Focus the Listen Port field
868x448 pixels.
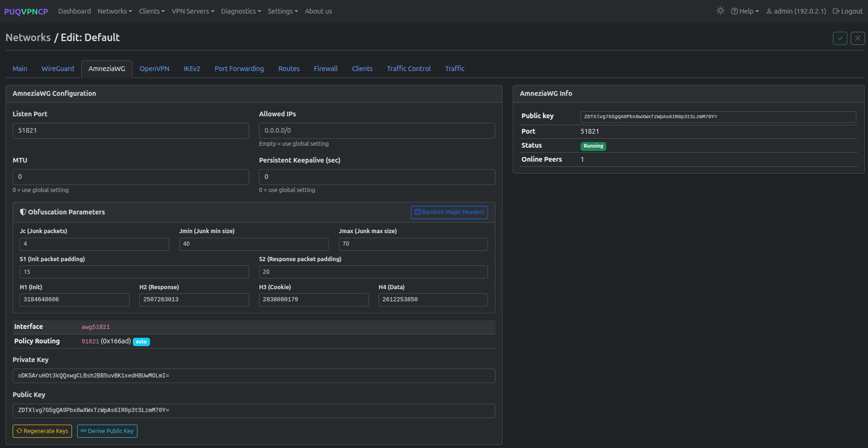pos(131,131)
